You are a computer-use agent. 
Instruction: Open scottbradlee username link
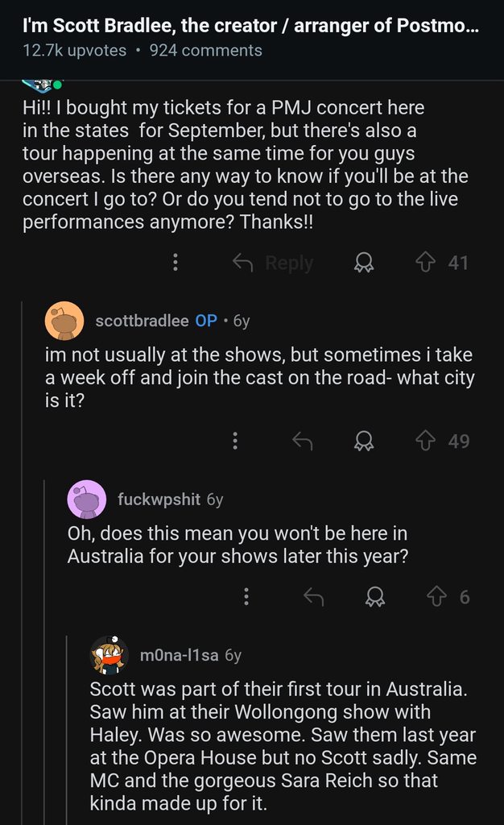(x=142, y=321)
